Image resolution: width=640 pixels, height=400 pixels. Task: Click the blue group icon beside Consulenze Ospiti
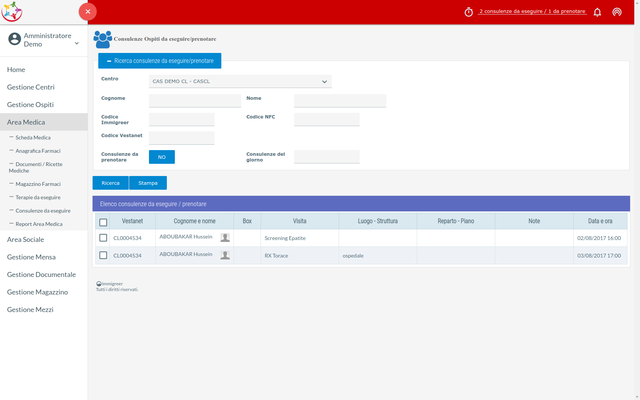point(102,39)
